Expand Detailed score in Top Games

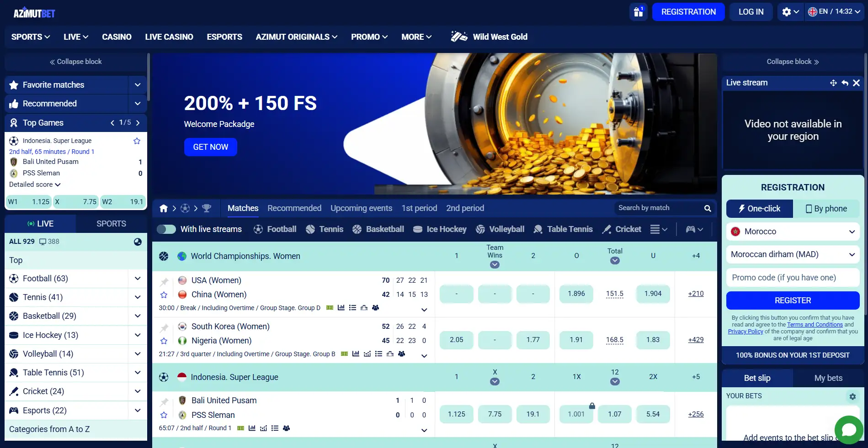(35, 184)
